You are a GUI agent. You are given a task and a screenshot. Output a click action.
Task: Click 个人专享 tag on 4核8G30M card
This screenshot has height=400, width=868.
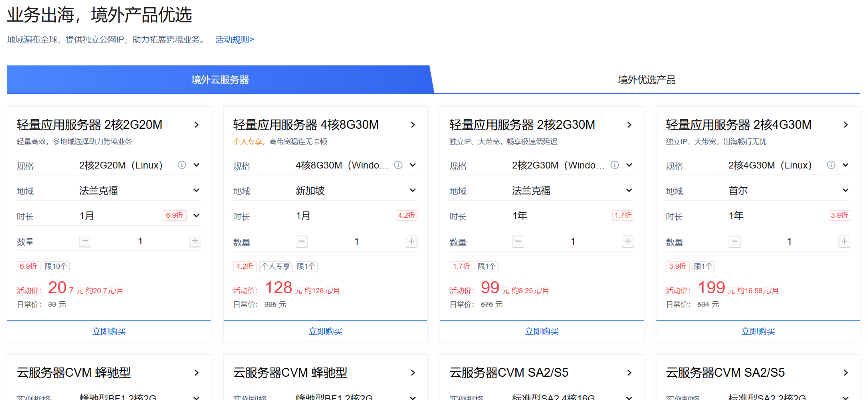pos(276,266)
